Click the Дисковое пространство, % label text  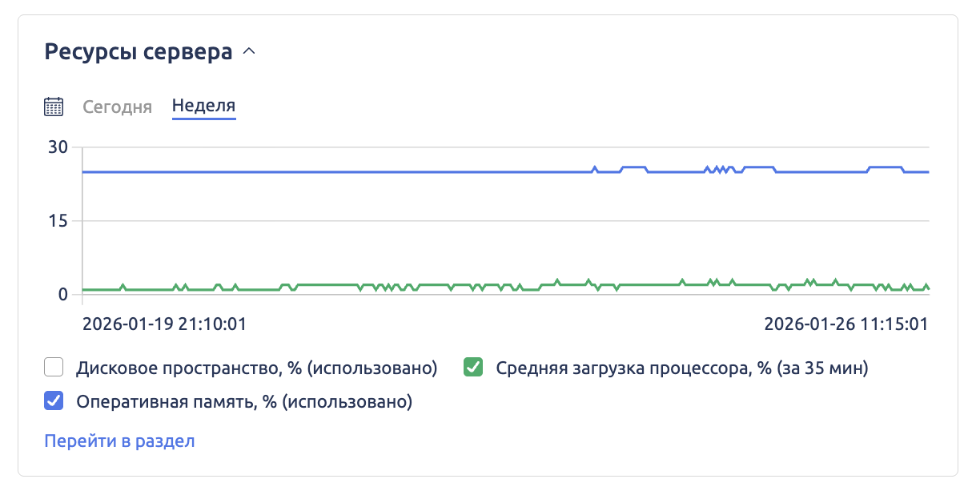256,368
